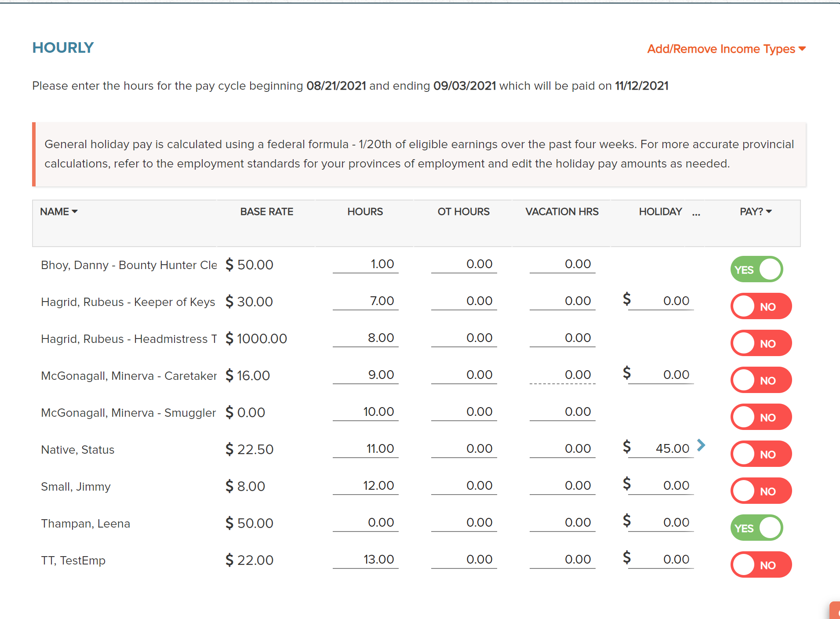Click the hours field for Bhoy, Danny
Screen dimensions: 840x619
[365, 264]
